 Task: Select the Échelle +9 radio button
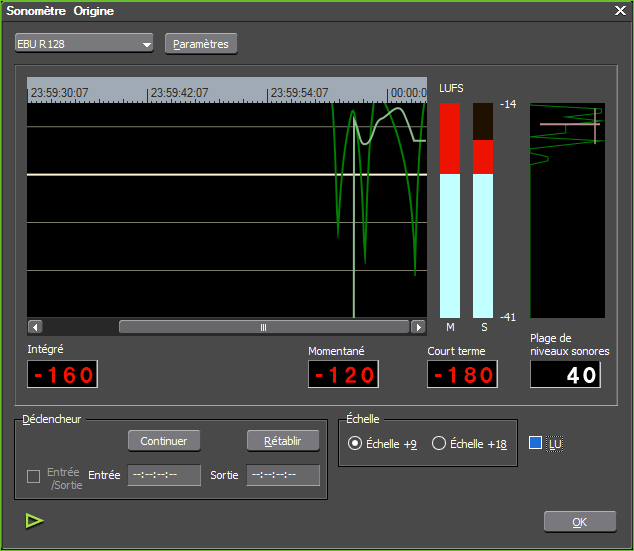click(355, 443)
